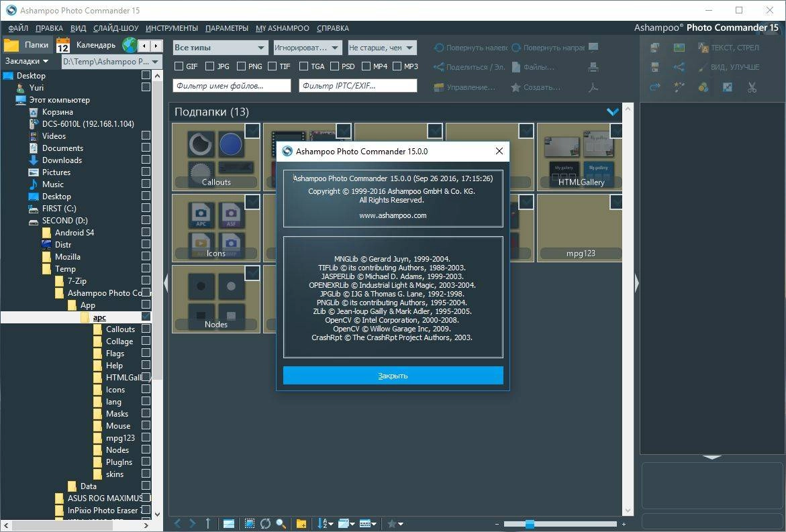Collapse the Подпапки (13) section chevron
The width and height of the screenshot is (786, 532).
(x=613, y=112)
